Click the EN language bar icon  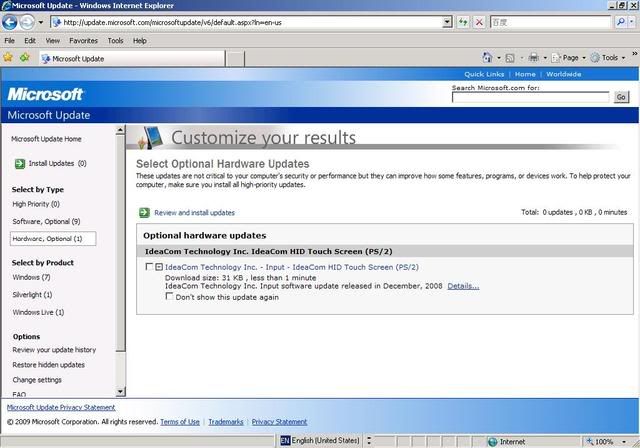pyautogui.click(x=285, y=441)
